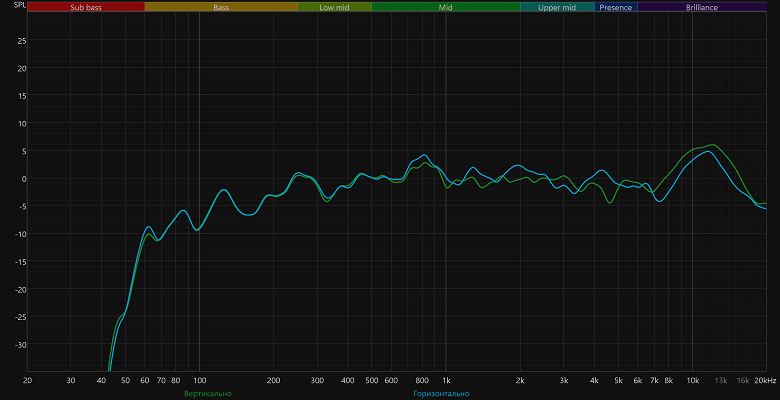Click the 0 dB level label
The width and height of the screenshot is (780, 400).
[x=24, y=179]
